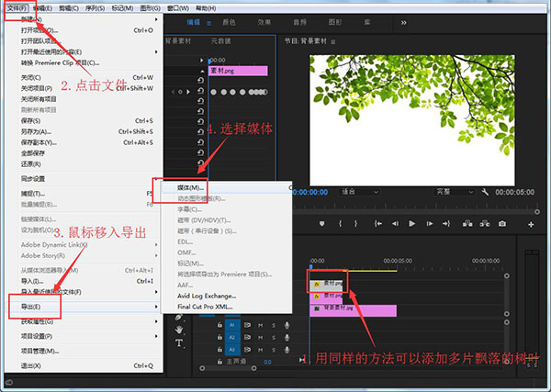Screen dimensions: 551x392
Task: Click the A3 voice-over microphone icon
Action: [x=287, y=350]
